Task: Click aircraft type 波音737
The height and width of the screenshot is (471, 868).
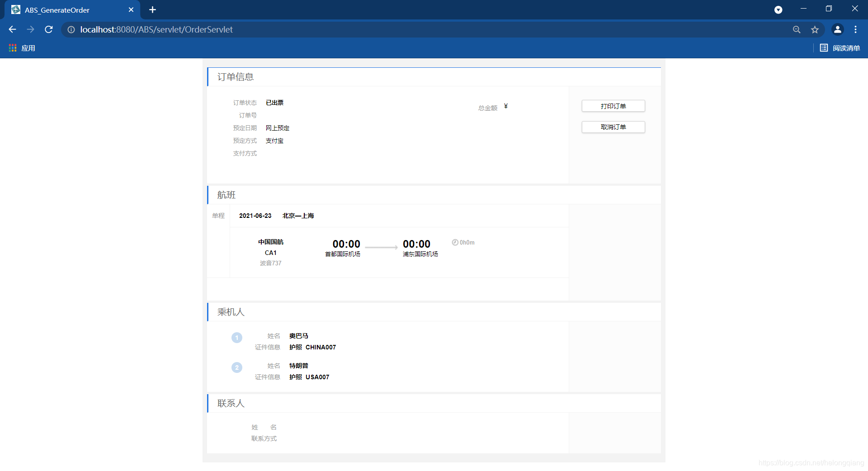Action: point(271,263)
